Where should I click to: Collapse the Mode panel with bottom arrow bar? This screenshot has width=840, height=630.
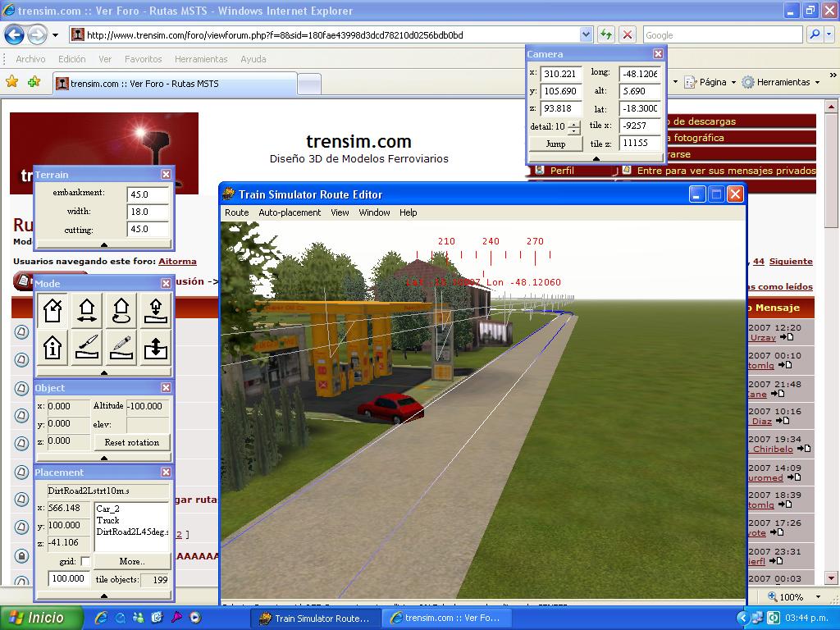point(104,372)
